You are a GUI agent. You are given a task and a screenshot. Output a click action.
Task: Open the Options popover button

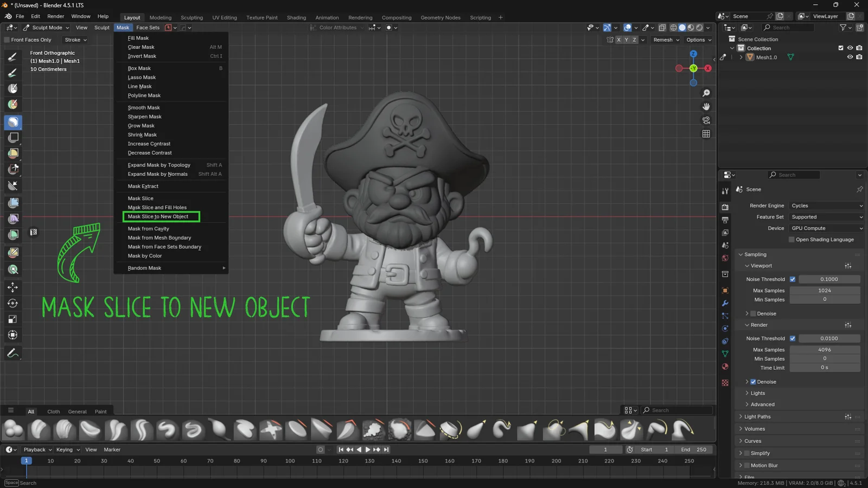[x=698, y=40]
